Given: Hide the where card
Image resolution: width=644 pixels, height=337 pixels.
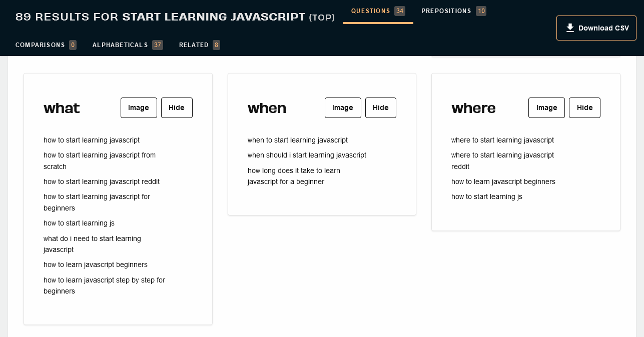Looking at the screenshot, I should [x=584, y=107].
